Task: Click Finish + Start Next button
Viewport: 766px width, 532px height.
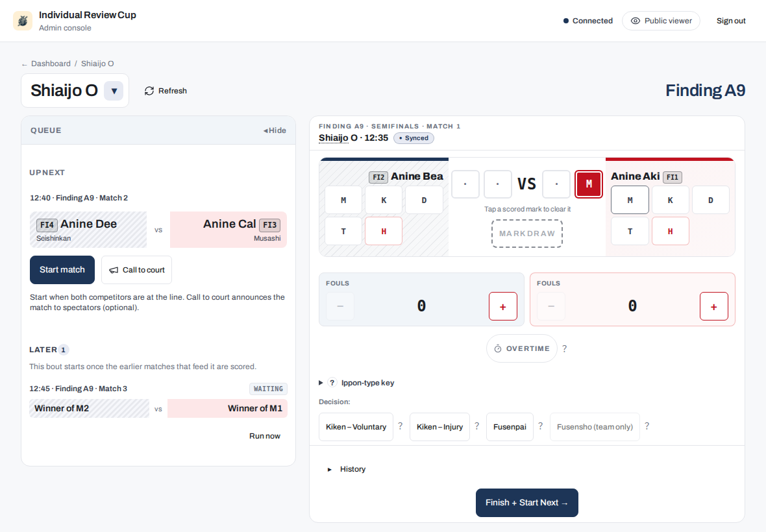Action: [x=526, y=503]
